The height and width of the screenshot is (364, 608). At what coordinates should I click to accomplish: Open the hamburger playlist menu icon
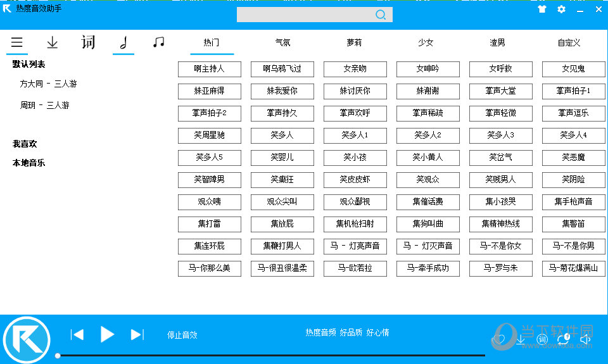click(x=16, y=42)
